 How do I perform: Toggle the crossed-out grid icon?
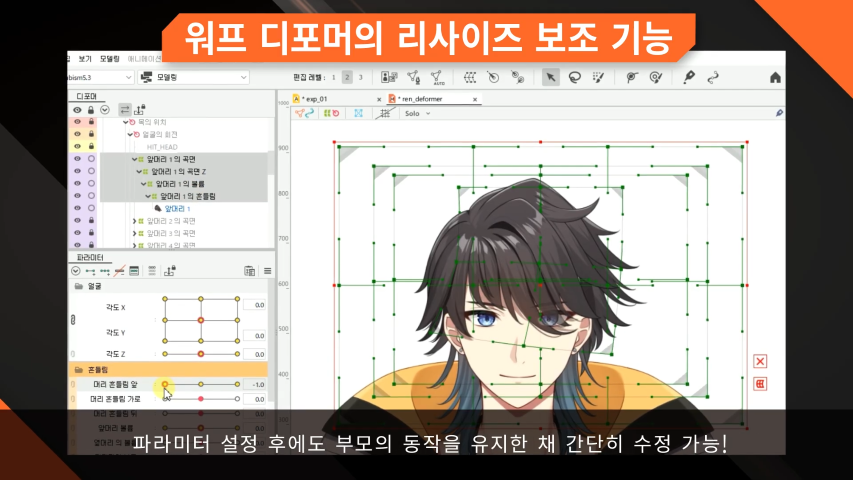pos(385,113)
